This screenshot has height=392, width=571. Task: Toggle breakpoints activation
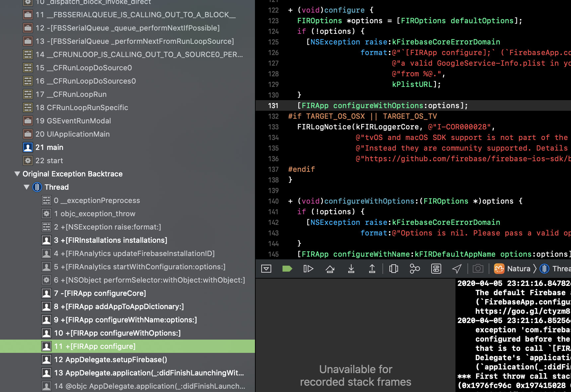point(287,269)
